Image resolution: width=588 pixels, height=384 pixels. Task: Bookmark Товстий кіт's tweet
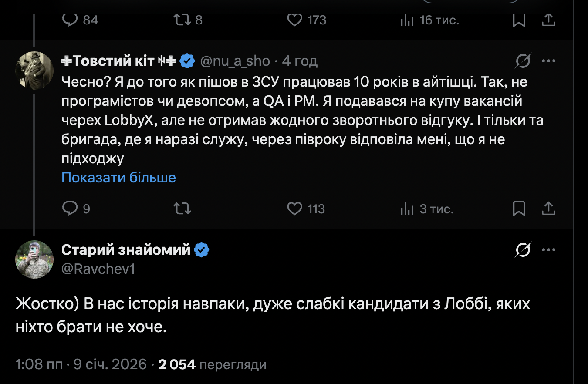point(519,209)
